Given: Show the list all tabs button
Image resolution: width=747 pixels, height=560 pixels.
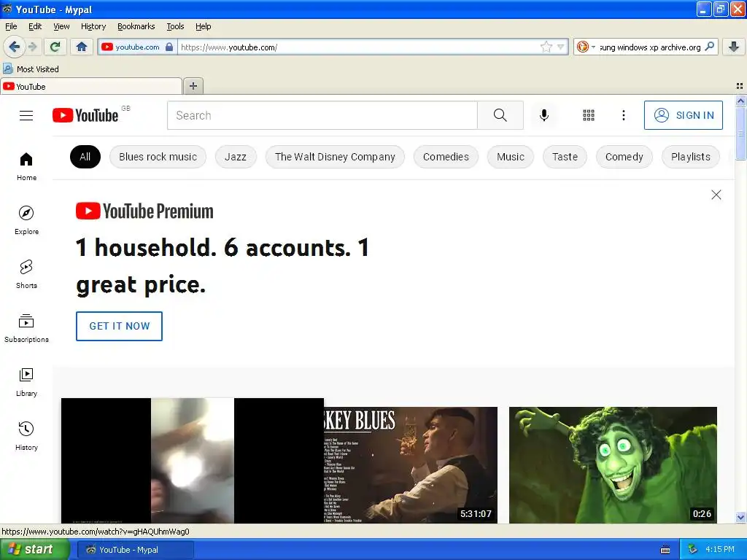Looking at the screenshot, I should (740, 86).
